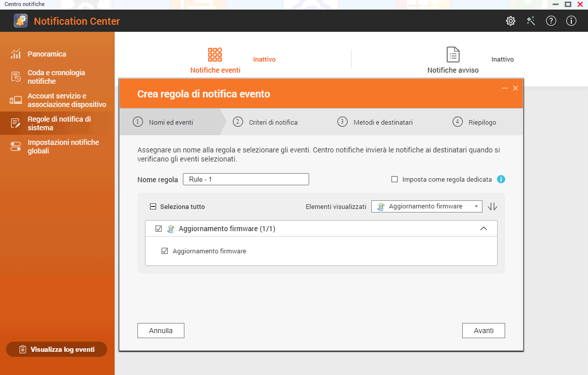Go to step 4 Riepilogo
The width and height of the screenshot is (588, 375).
474,122
